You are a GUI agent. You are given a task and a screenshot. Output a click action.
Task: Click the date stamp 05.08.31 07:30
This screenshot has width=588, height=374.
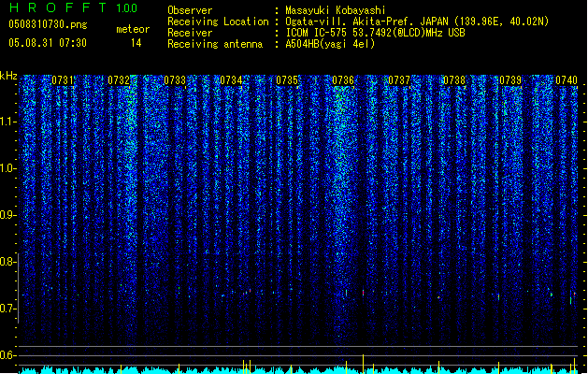click(48, 43)
